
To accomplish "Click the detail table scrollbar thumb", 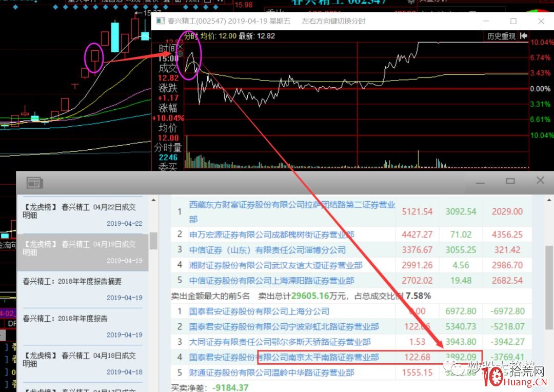I will (x=549, y=288).
